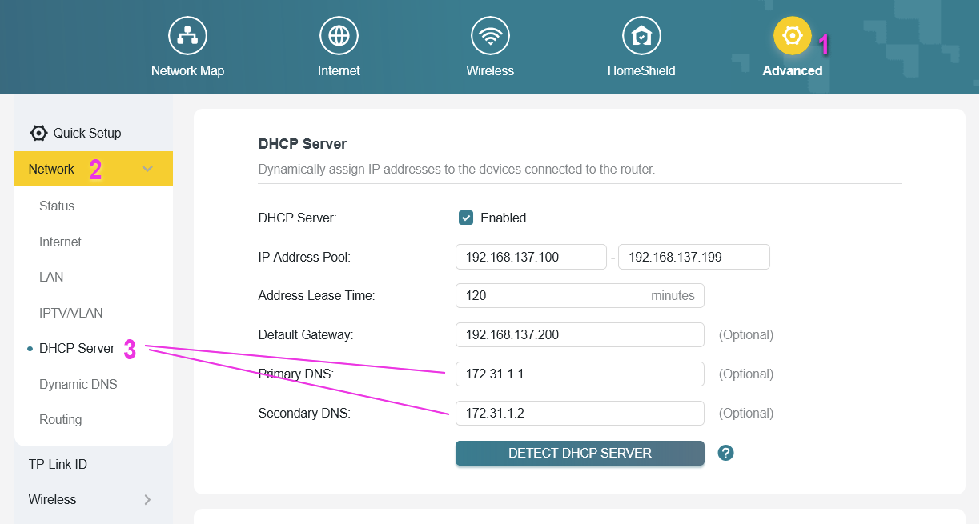
Task: Select LAN in the sidebar
Action: (x=51, y=277)
